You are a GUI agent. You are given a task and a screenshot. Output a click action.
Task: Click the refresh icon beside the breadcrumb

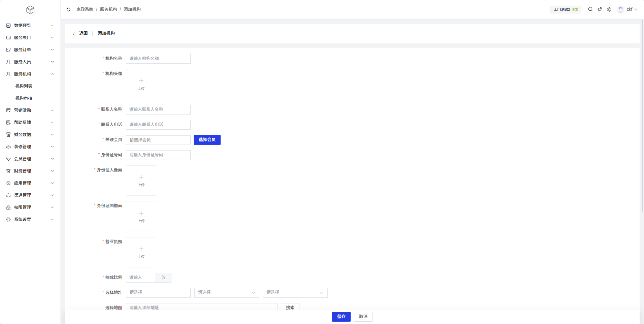point(68,9)
